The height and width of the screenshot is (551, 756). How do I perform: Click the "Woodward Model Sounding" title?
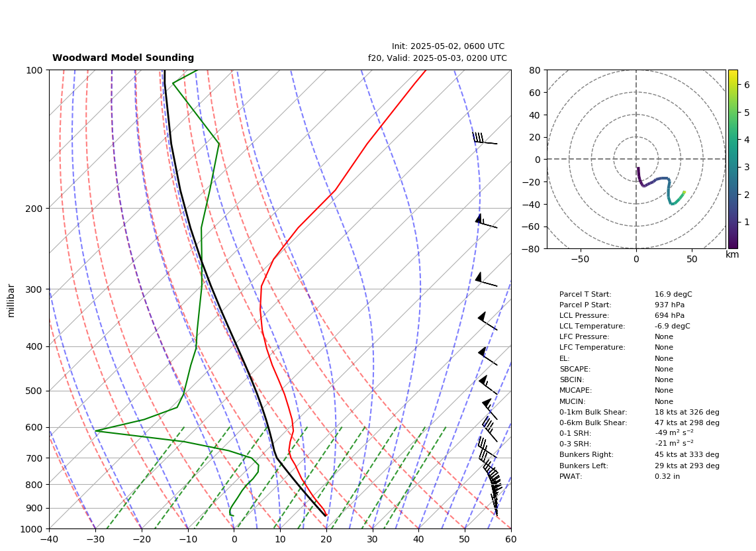click(x=123, y=58)
